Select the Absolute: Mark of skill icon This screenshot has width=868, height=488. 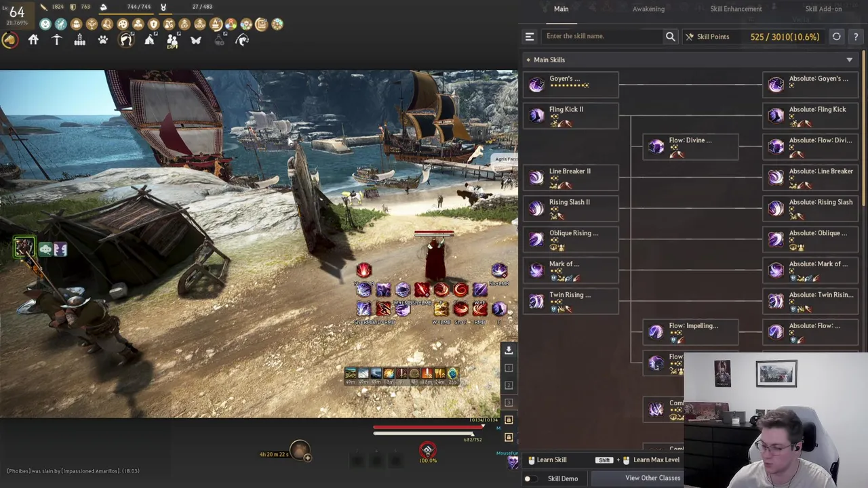776,270
